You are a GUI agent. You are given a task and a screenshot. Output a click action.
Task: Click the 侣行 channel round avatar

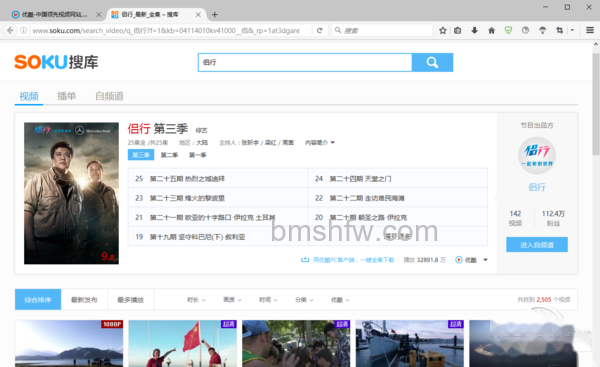pyautogui.click(x=537, y=155)
